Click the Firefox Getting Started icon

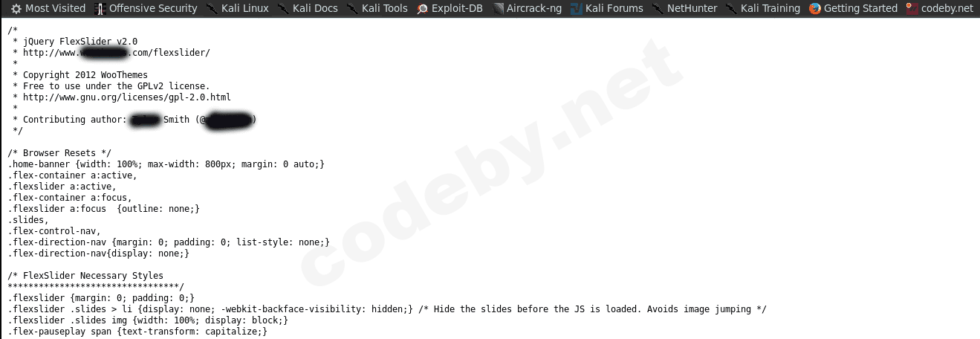(x=815, y=9)
